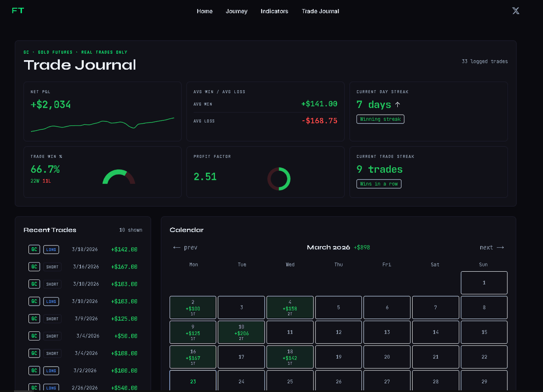543x392 pixels.
Task: Click the +$167.00 trade amount
Action: (124, 267)
